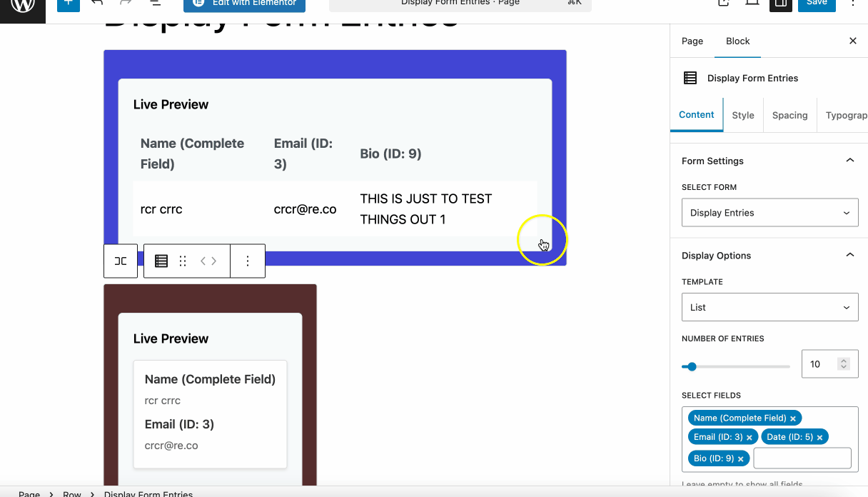Screen dimensions: 868x497
Task: Click Row in the breadcrumb
Action: tap(72, 493)
